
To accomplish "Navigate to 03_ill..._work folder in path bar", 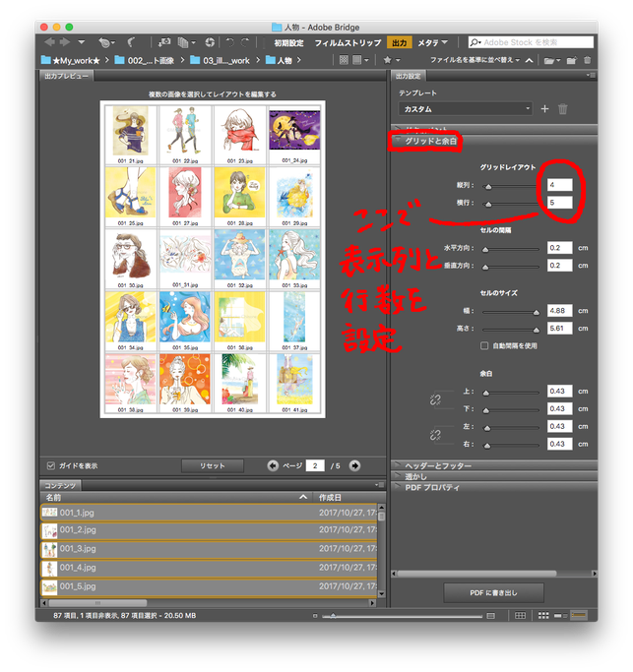I will [220, 60].
